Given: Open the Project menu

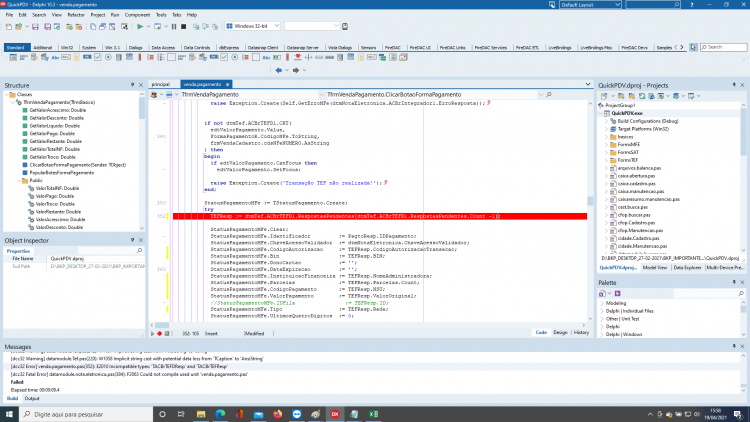Looking at the screenshot, I should [x=98, y=15].
